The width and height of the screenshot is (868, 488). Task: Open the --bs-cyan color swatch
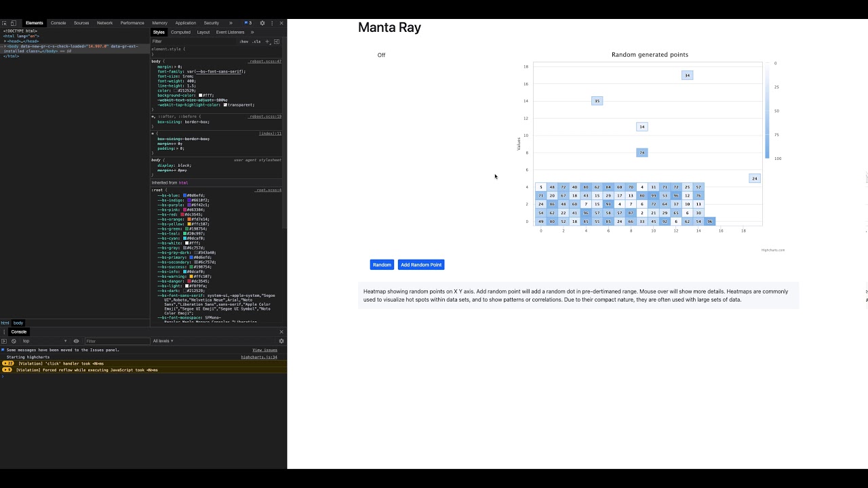[x=183, y=239]
